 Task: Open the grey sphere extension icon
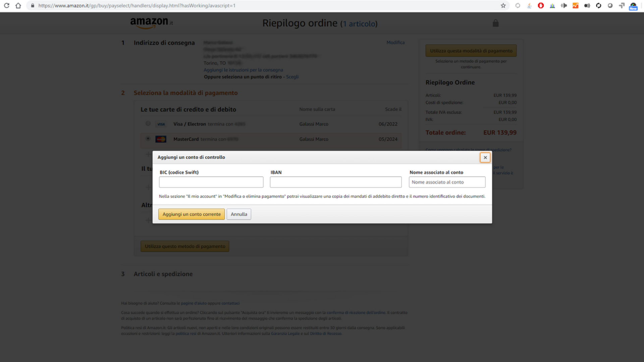pos(610,6)
